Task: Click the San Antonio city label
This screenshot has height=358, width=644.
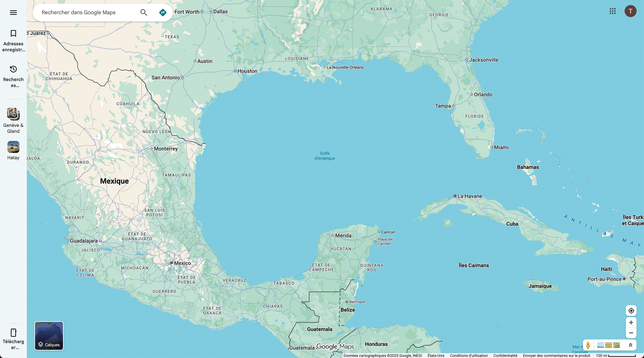Action: tap(165, 78)
